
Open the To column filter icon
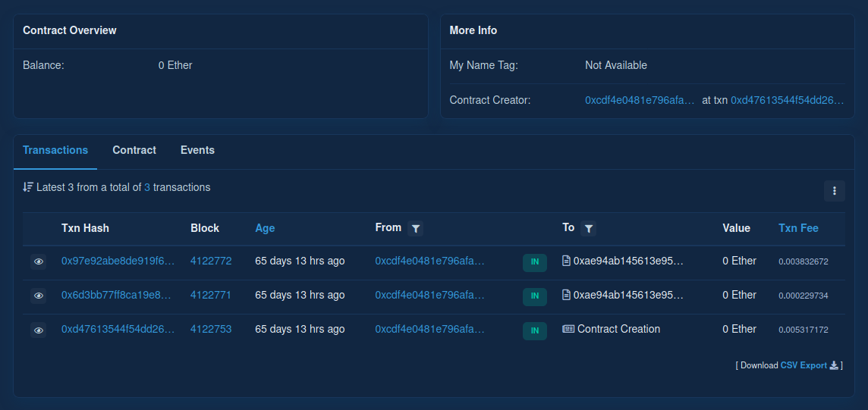pos(588,228)
